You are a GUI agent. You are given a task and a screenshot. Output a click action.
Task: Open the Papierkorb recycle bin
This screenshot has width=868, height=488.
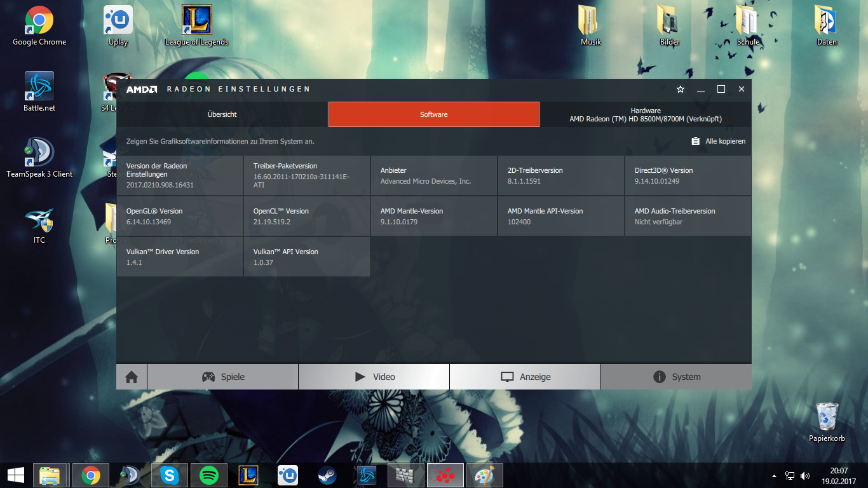pos(827,422)
